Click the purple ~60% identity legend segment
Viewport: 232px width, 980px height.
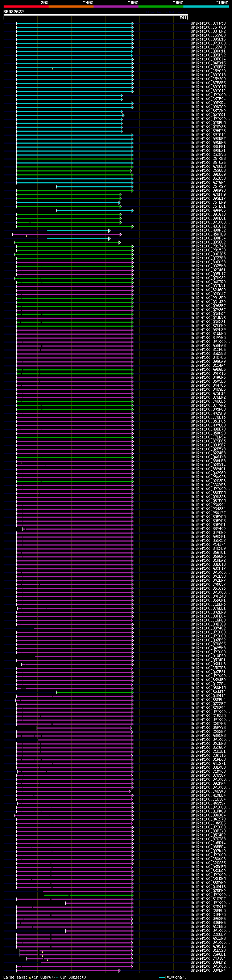[x=116, y=7]
